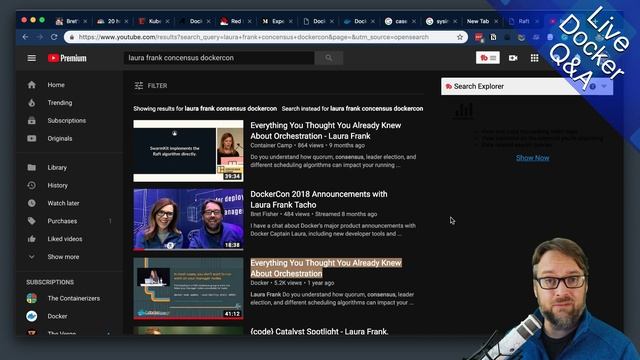Open the Bret Fisher channel link
This screenshot has width=640, height=360.
[264, 214]
